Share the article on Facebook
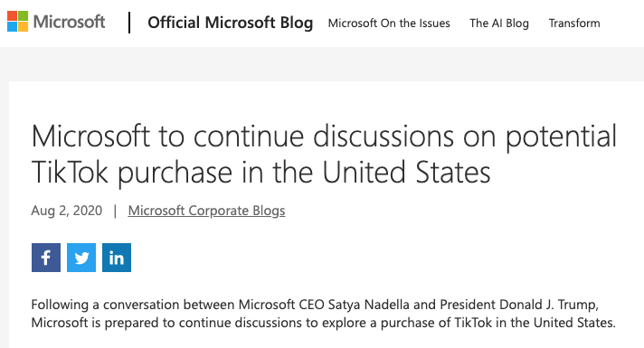 46,258
